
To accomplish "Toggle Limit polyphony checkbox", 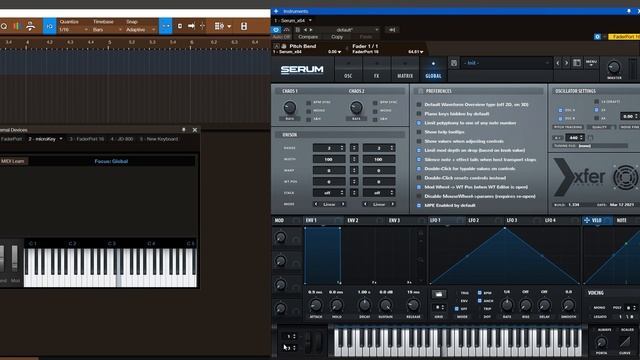I will coord(419,123).
